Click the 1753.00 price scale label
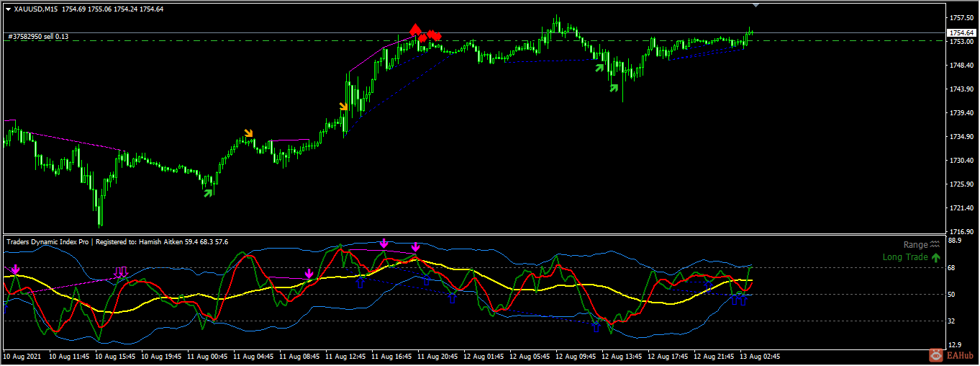The width and height of the screenshot is (980, 366). click(x=961, y=42)
